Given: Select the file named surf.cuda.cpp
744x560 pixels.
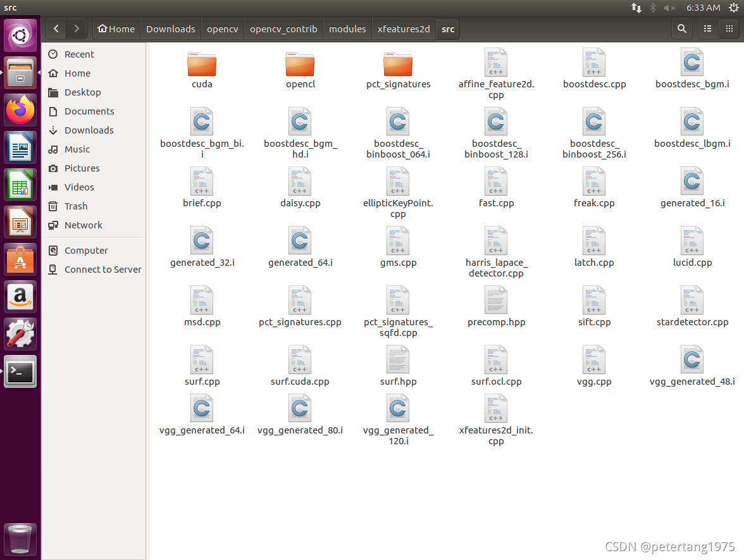Looking at the screenshot, I should point(300,366).
